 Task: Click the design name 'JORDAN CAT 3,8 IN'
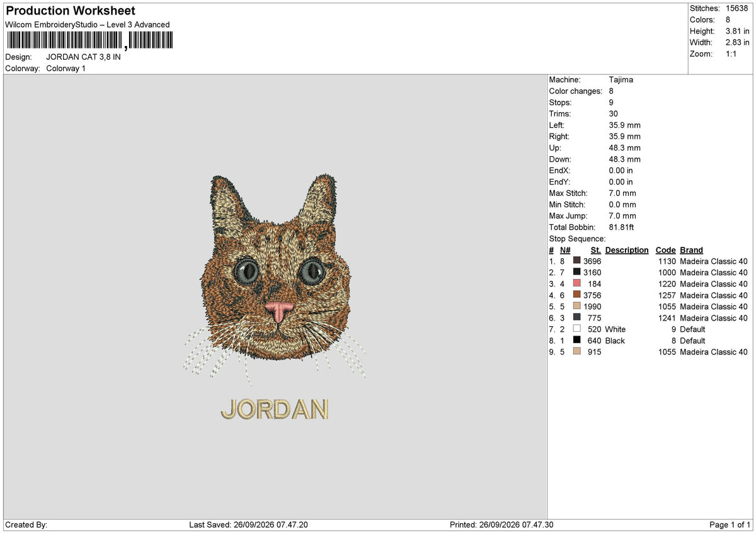pyautogui.click(x=83, y=57)
